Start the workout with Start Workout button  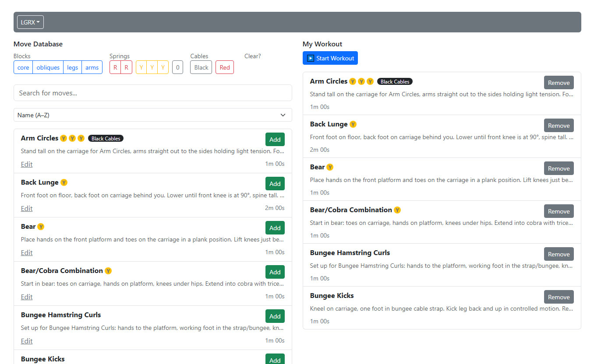pyautogui.click(x=330, y=58)
